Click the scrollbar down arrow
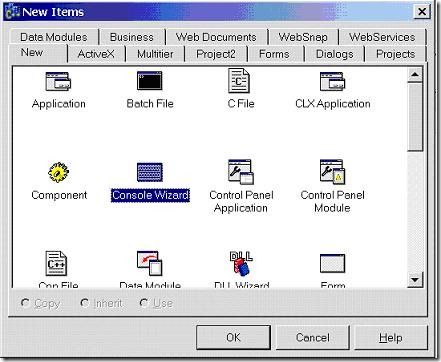This screenshot has height=362, width=441. (415, 279)
